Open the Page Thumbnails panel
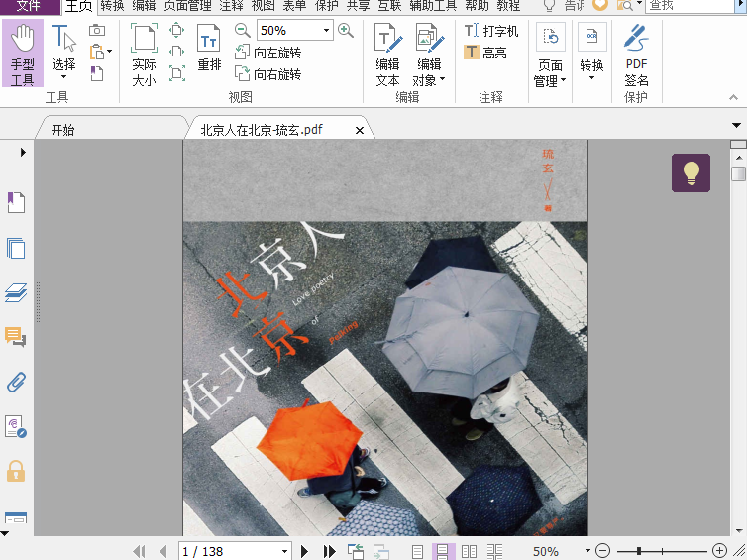 [16, 248]
